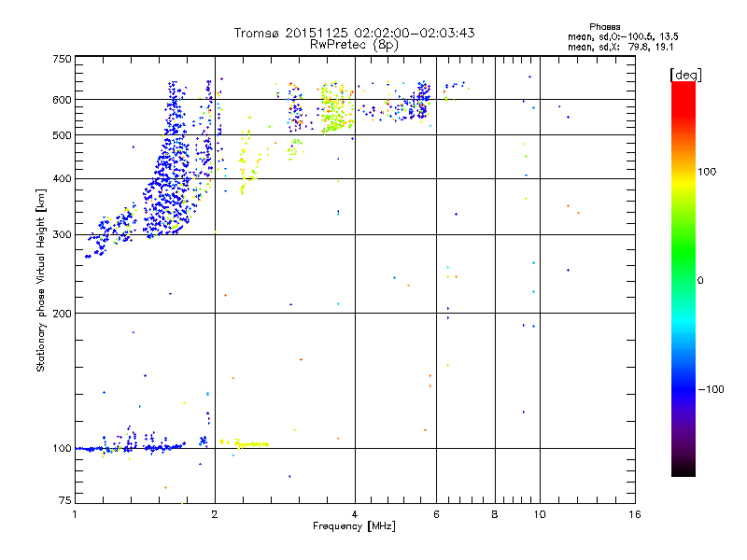Click the x-axis tick label '8'

coord(495,514)
